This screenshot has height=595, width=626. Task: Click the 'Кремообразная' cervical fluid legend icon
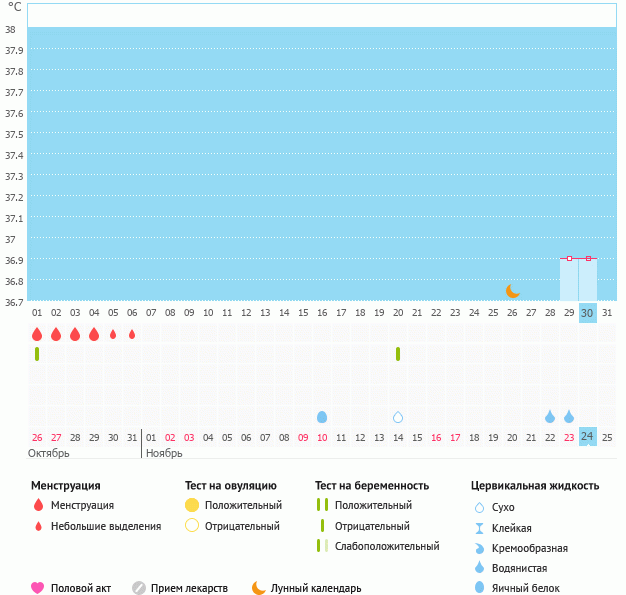pyautogui.click(x=480, y=548)
